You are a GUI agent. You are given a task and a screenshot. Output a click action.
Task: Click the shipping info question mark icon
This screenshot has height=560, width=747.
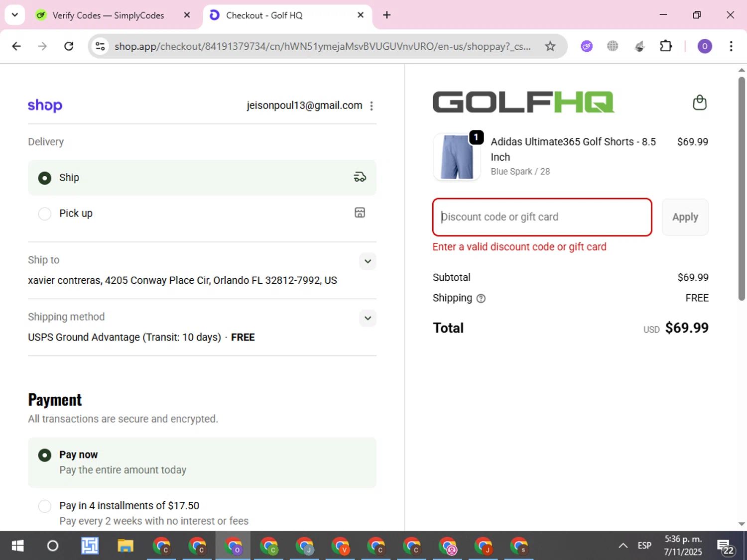pyautogui.click(x=481, y=299)
